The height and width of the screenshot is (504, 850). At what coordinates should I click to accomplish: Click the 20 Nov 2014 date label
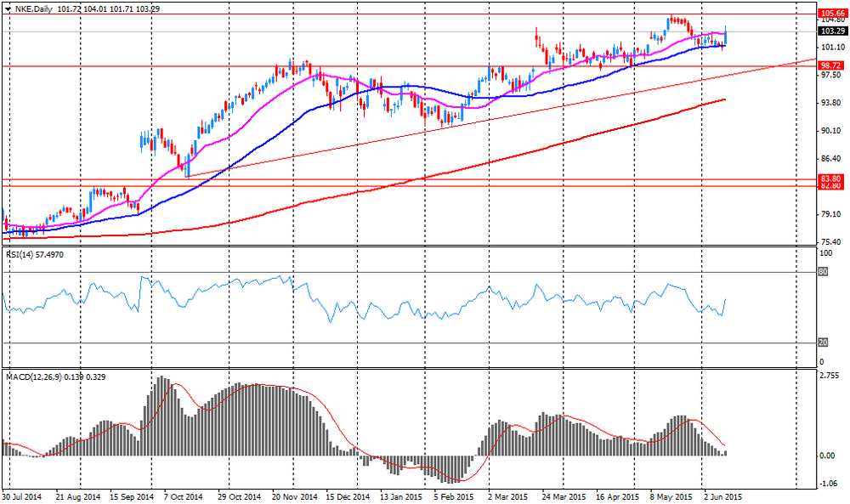coord(296,496)
